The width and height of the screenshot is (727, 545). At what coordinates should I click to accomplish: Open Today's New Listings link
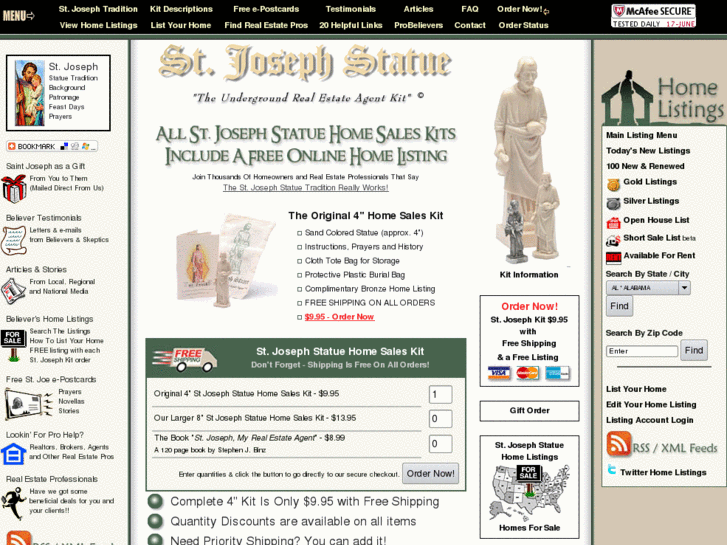click(x=648, y=151)
